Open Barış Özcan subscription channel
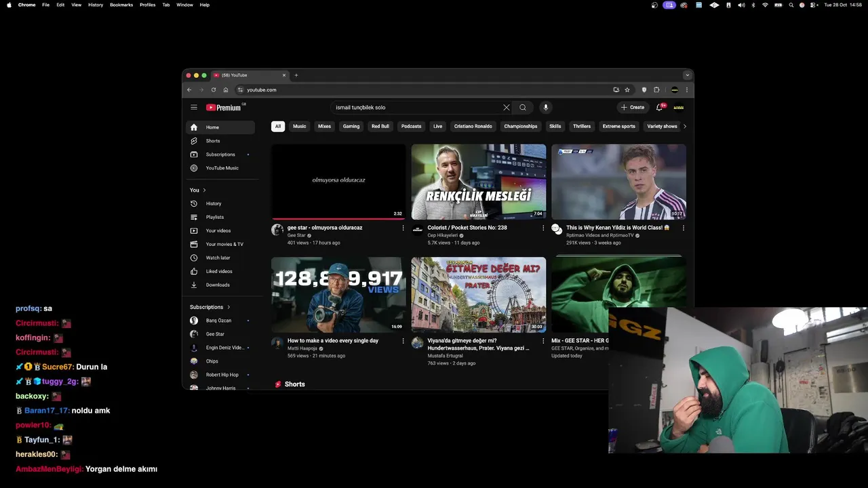 click(x=220, y=321)
